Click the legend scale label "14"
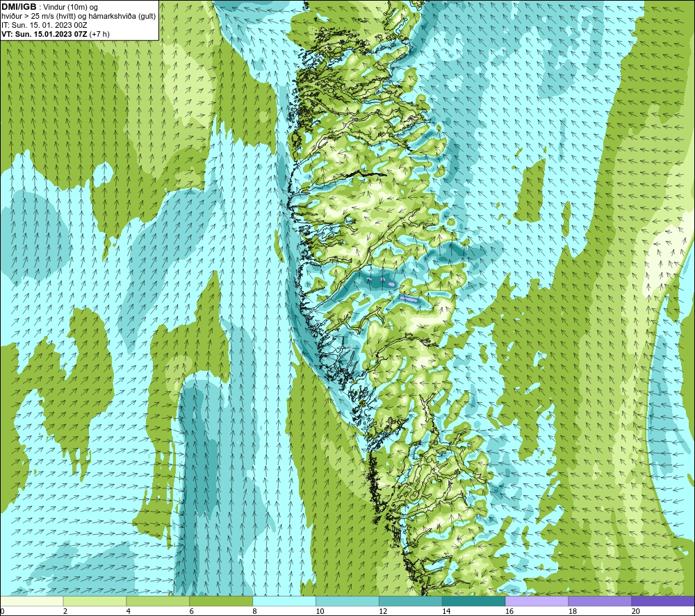Image resolution: width=695 pixels, height=616 pixels. [x=446, y=611]
